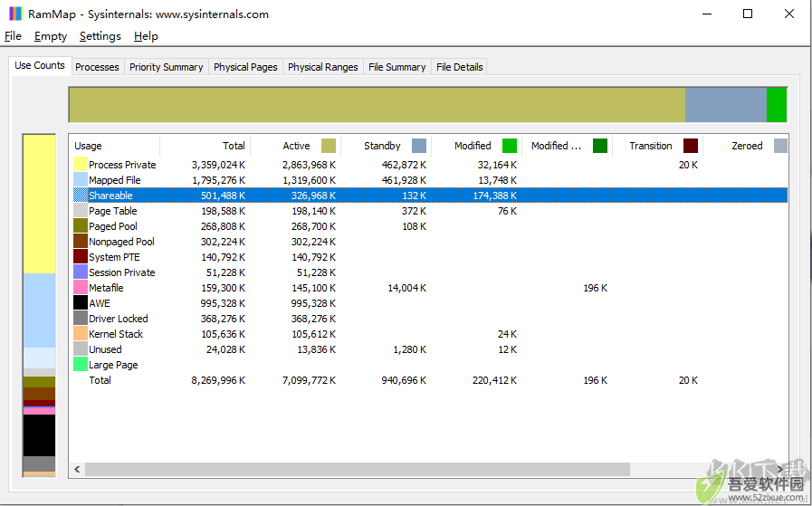Click the Active total 7,099,772 K
The width and height of the screenshot is (812, 506).
pyautogui.click(x=309, y=380)
